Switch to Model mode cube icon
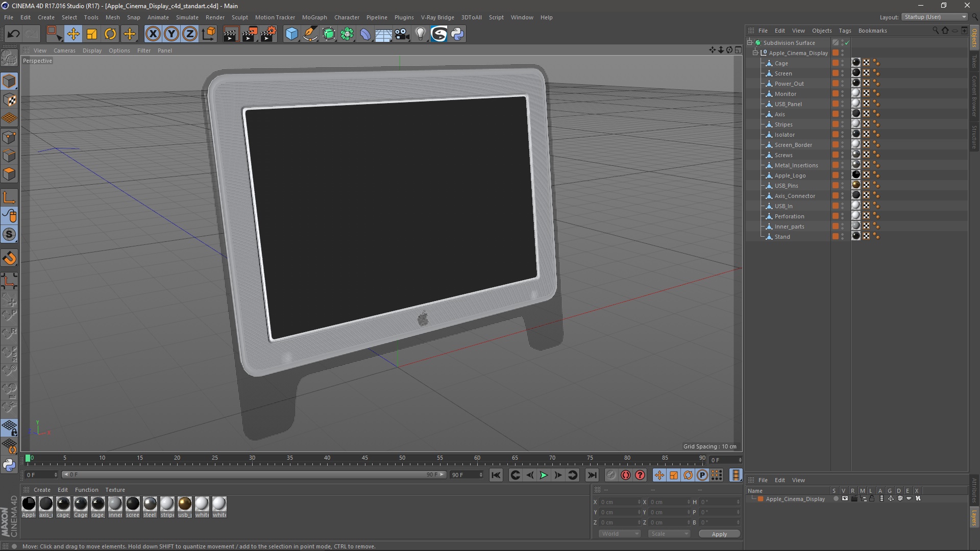The image size is (980, 551). coord(9,82)
